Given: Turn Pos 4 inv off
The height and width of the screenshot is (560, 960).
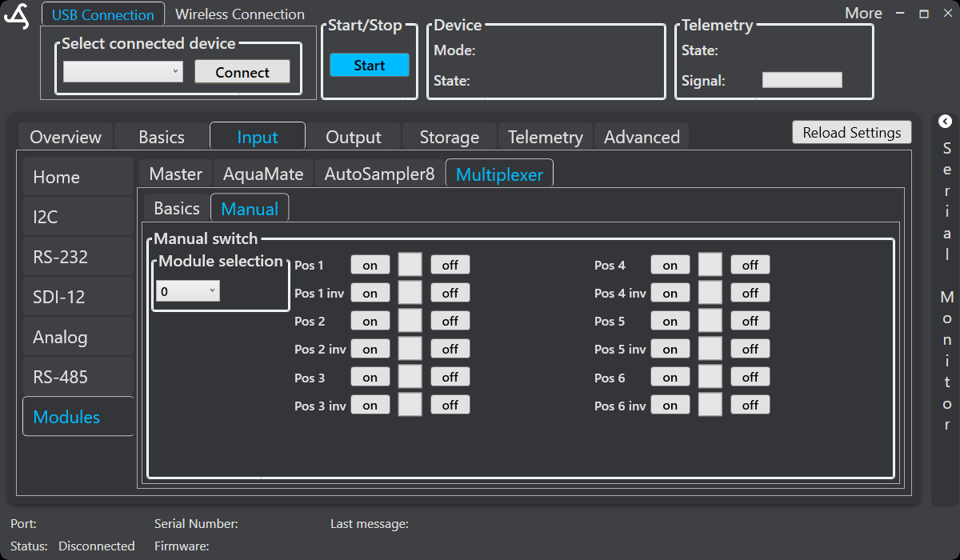Looking at the screenshot, I should tap(750, 293).
